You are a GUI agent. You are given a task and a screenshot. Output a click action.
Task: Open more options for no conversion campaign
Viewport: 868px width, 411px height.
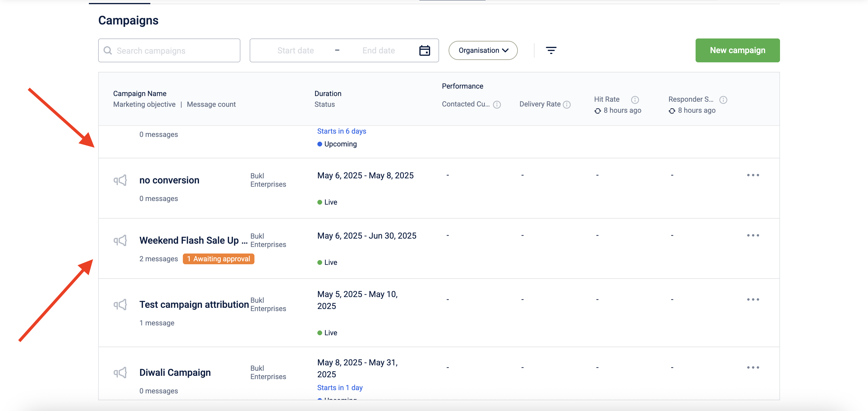pyautogui.click(x=753, y=175)
